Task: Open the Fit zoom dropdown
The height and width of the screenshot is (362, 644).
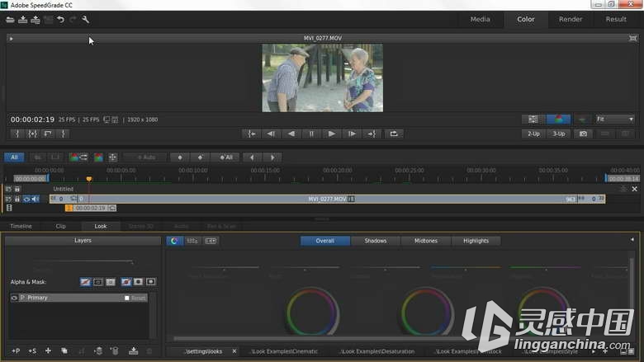Action: pos(615,120)
